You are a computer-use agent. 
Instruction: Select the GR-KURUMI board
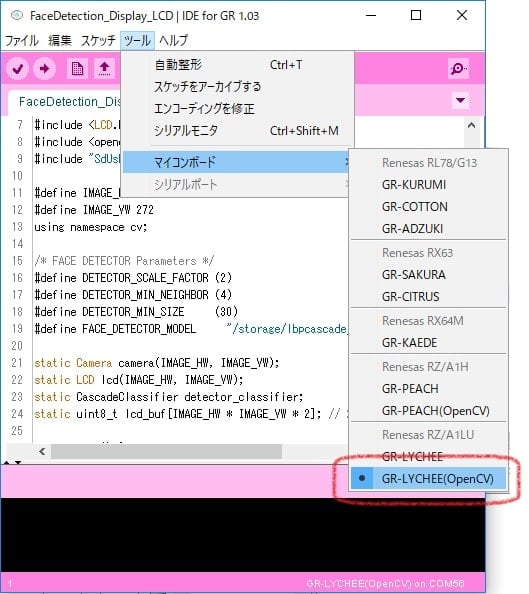pyautogui.click(x=429, y=185)
